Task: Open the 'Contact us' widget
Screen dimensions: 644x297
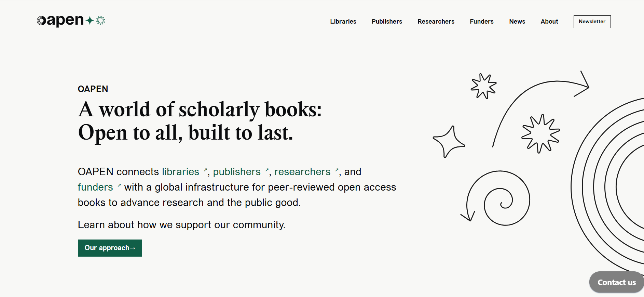Action: 616,282
